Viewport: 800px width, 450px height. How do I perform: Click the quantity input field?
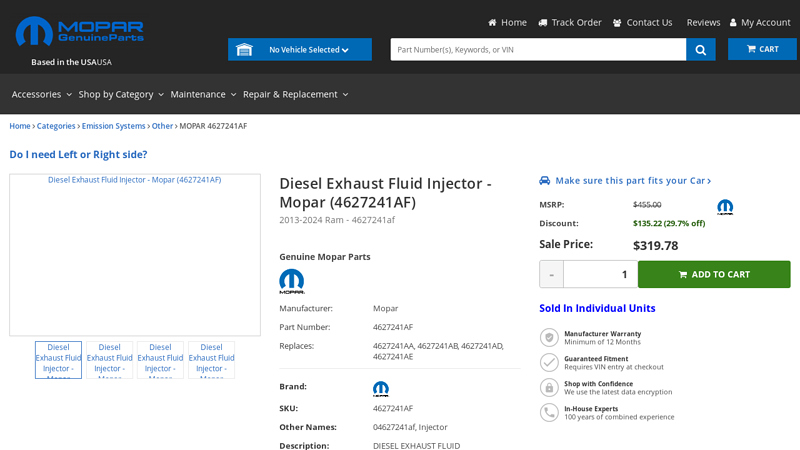[x=601, y=274]
